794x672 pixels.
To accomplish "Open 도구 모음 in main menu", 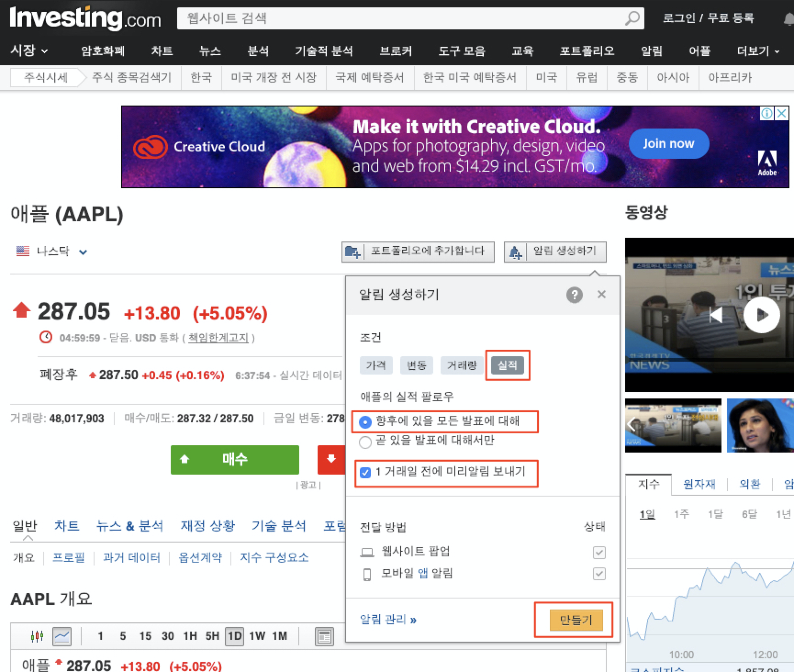I will pos(462,51).
